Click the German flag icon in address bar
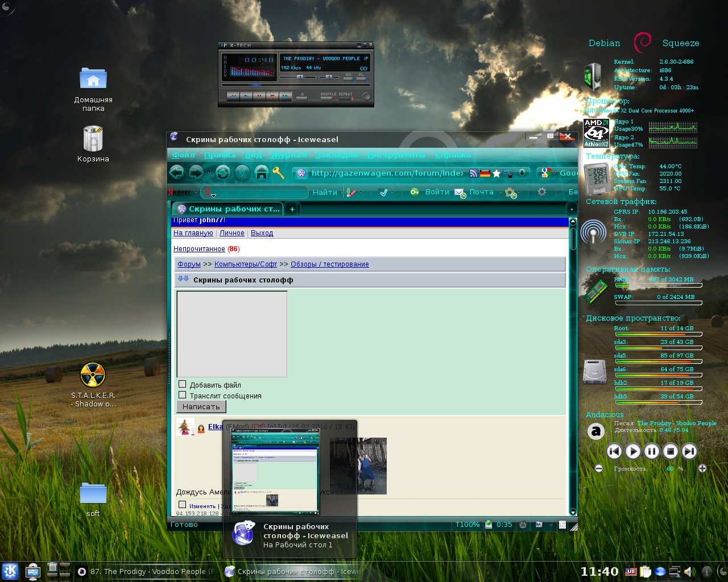Screen dimensions: 728x582 coord(485,173)
